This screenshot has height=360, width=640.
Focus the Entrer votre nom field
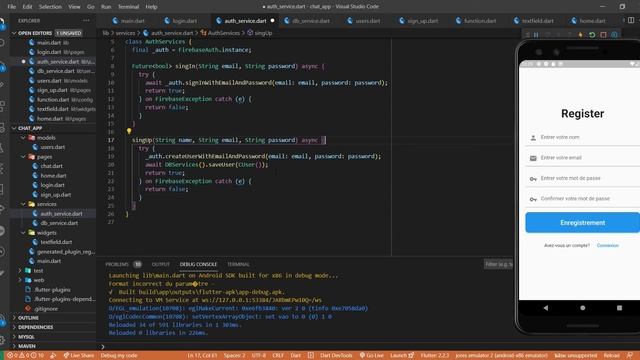pyautogui.click(x=582, y=138)
